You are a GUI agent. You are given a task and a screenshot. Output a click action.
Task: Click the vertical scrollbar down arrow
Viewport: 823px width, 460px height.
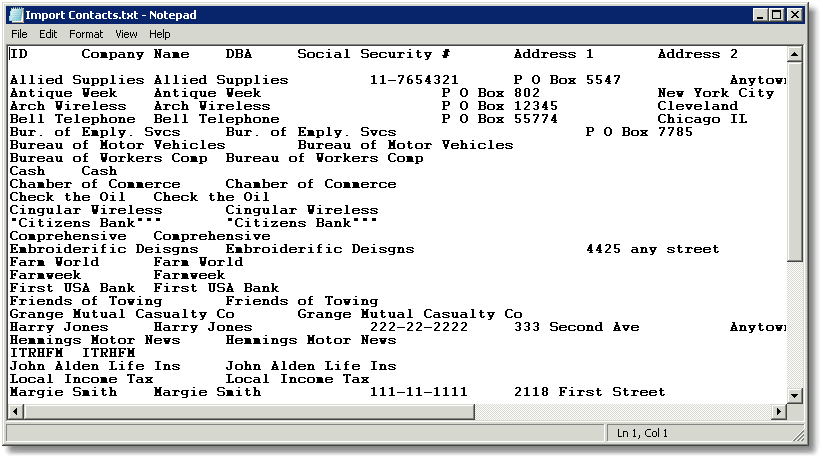coord(795,396)
